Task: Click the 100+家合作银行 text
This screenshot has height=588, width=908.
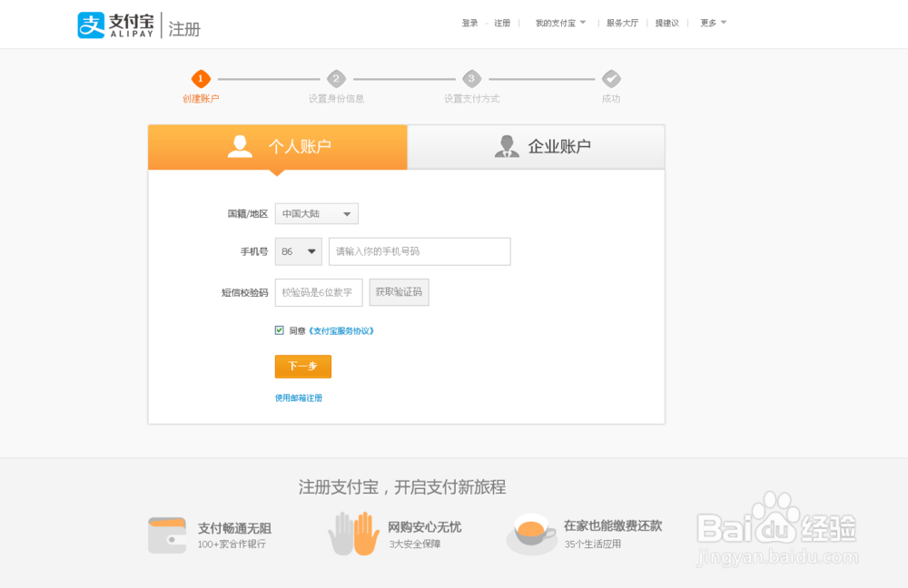Action: coord(232,544)
